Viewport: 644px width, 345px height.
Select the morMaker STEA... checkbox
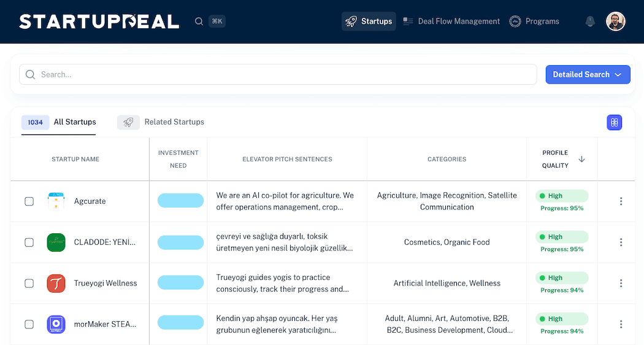[x=29, y=324]
